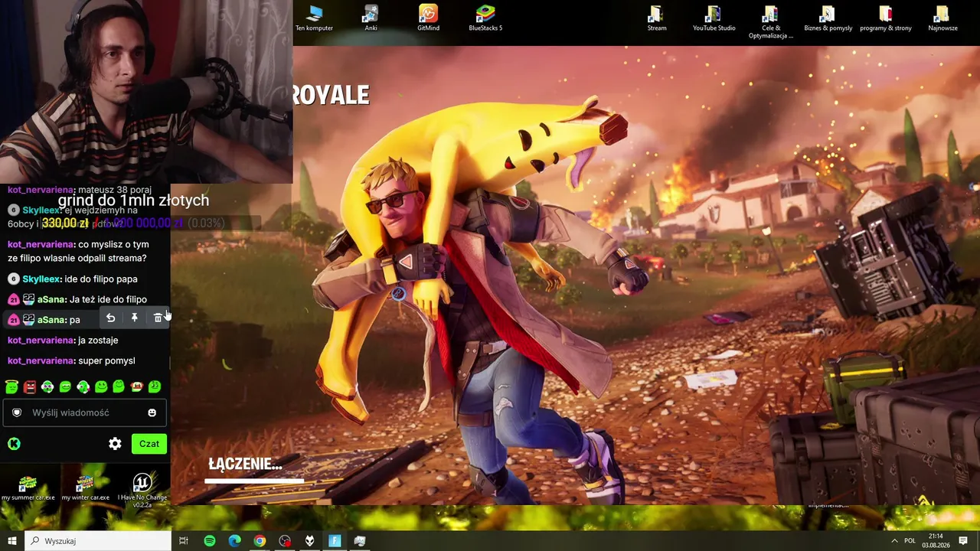Open Task View on taskbar
This screenshot has width=980, height=551.
coord(184,541)
